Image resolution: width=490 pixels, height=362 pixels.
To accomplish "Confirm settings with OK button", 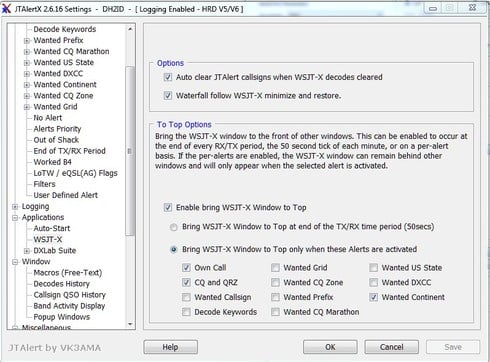I will [x=330, y=347].
